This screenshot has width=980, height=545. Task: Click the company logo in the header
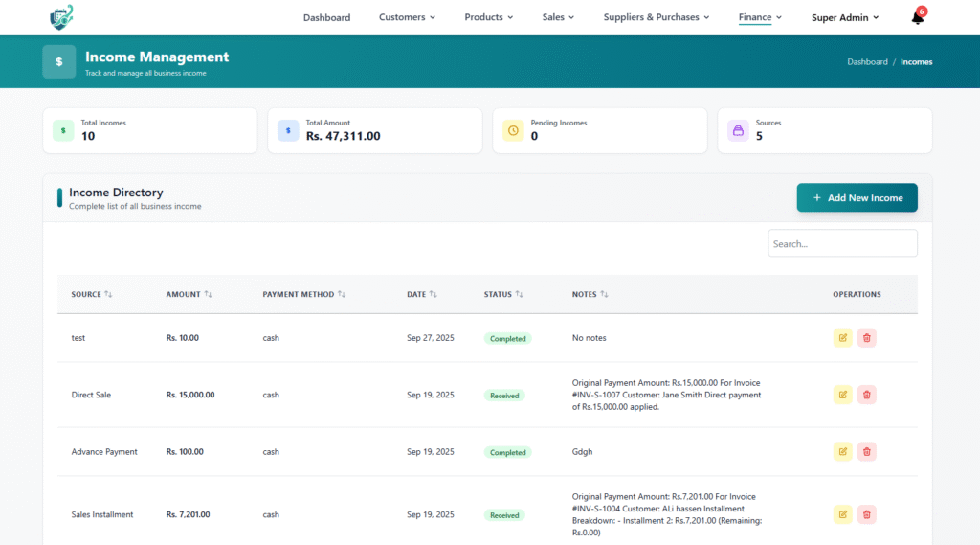[61, 16]
